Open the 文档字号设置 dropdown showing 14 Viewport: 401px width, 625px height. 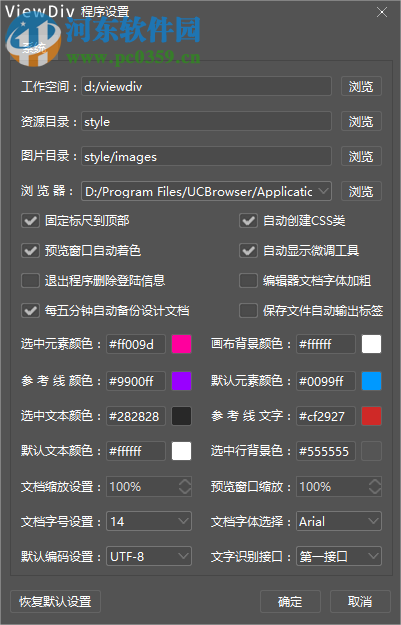(149, 521)
